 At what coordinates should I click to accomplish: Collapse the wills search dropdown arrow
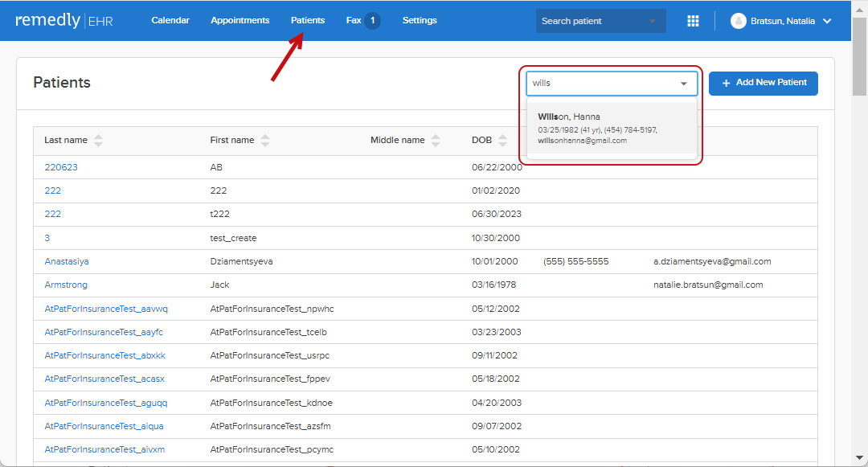tap(684, 84)
